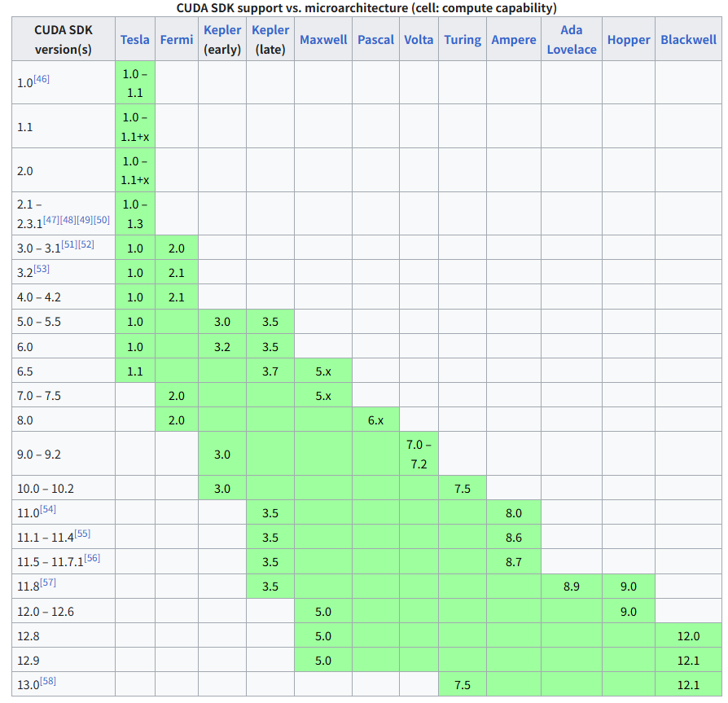The width and height of the screenshot is (728, 703).
Task: Select the '5.x' Maxwell cell in row 6.5
Action: [x=323, y=371]
